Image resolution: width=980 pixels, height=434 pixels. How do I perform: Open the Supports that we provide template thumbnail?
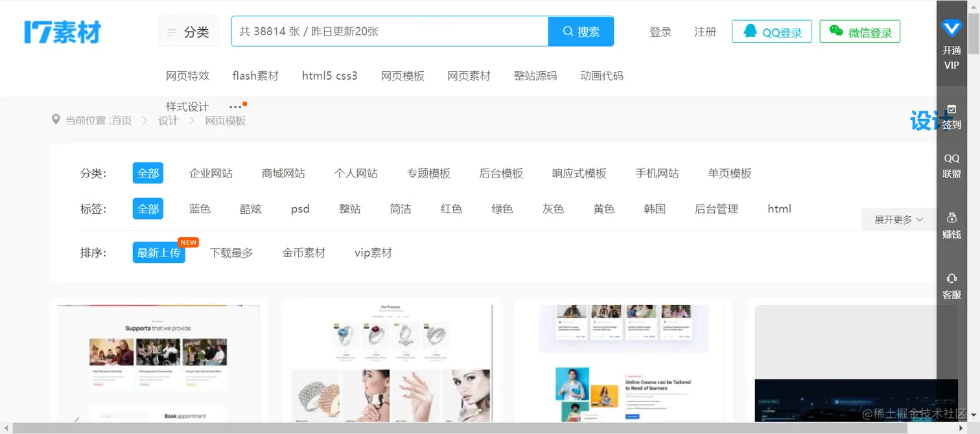pyautogui.click(x=159, y=363)
